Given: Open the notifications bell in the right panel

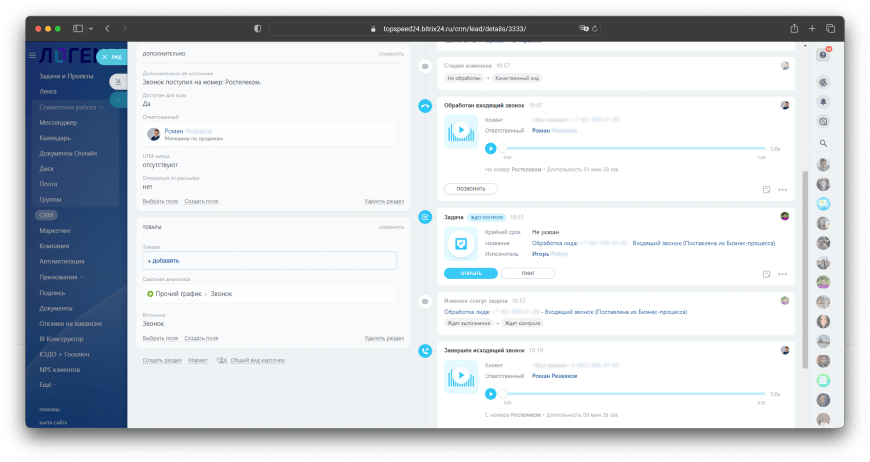Looking at the screenshot, I should (823, 102).
